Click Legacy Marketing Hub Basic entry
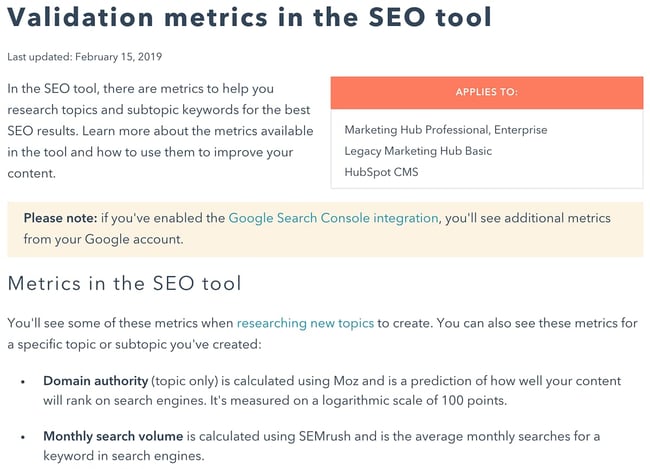650x469 pixels. tap(418, 151)
